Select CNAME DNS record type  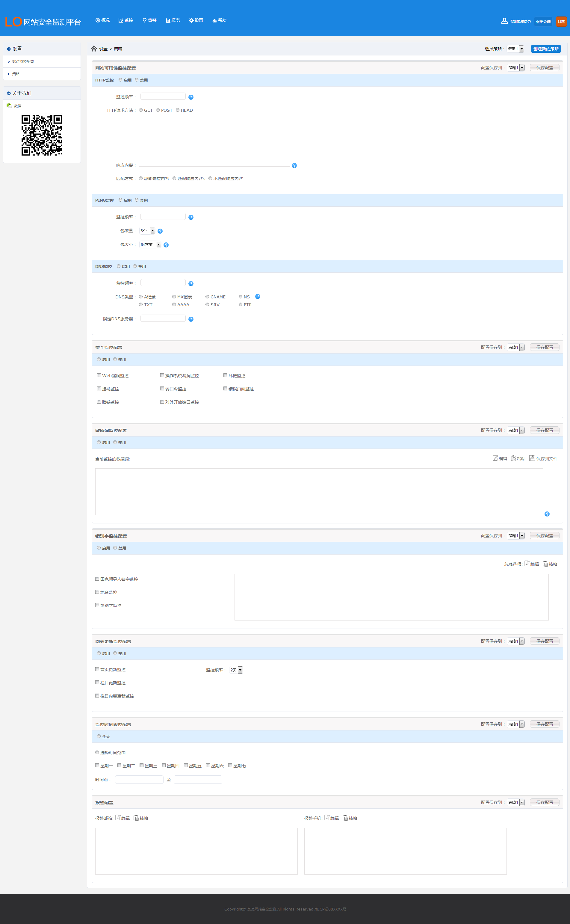click(207, 297)
